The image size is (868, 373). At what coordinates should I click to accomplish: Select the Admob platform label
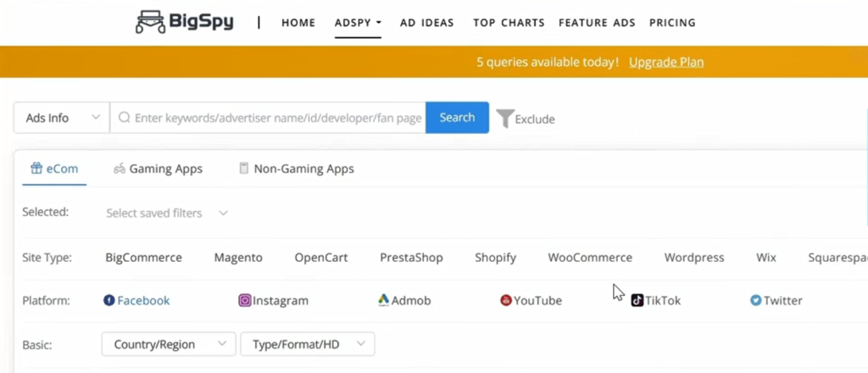411,300
